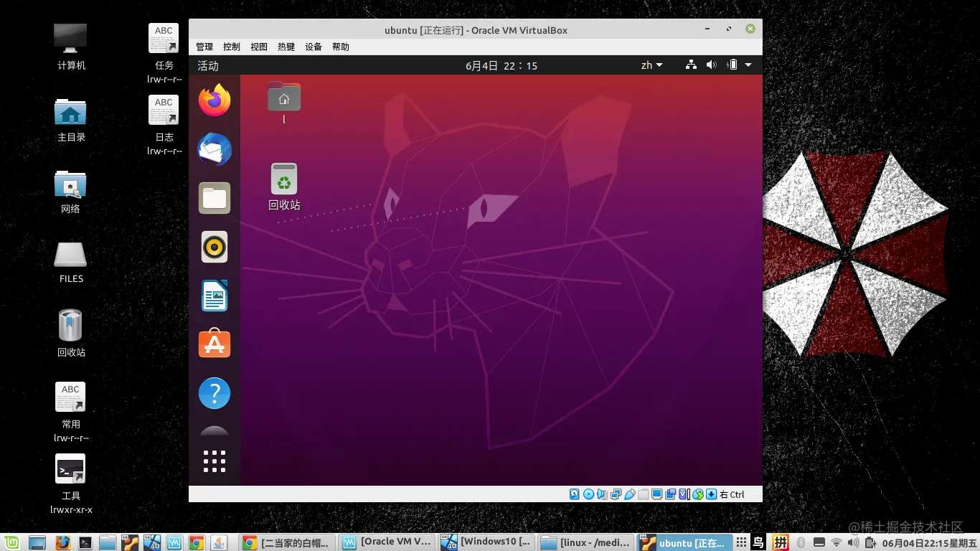Click the mouse integration indicator in VirtualBox

click(x=697, y=494)
